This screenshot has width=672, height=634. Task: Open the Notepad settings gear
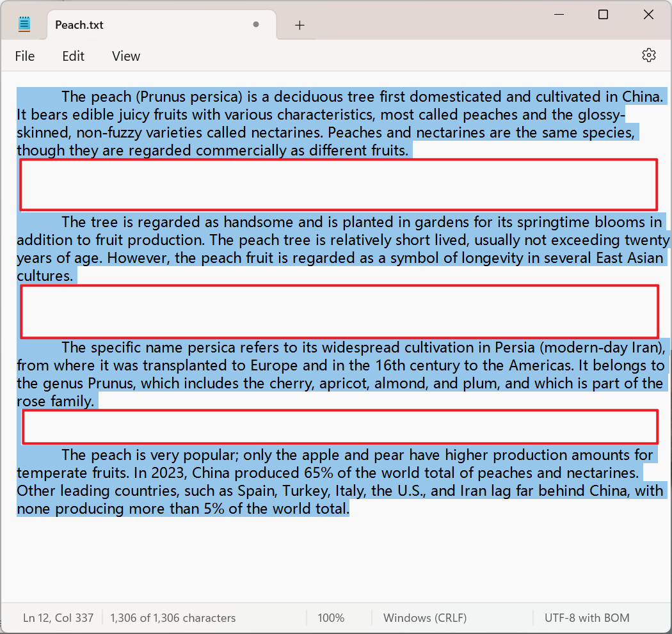pos(648,56)
